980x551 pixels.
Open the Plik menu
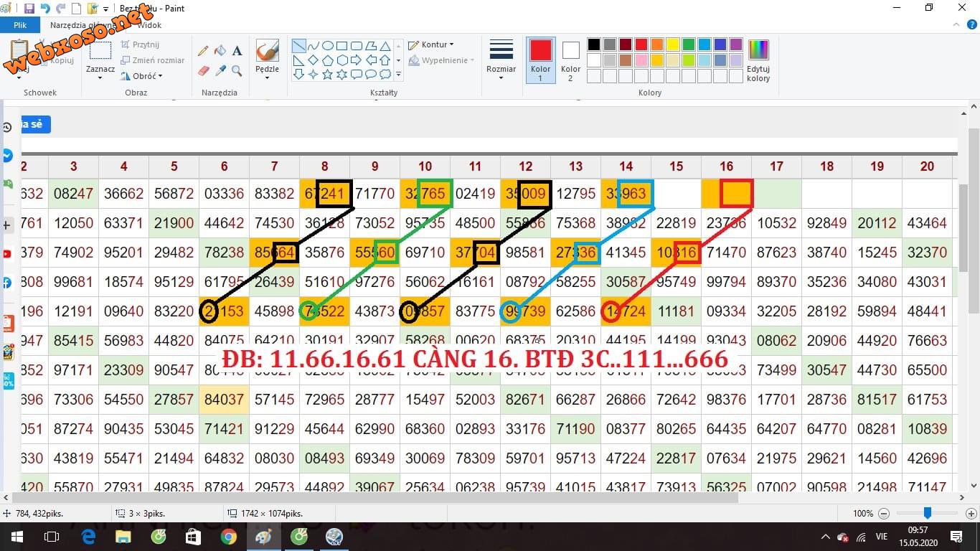click(20, 24)
